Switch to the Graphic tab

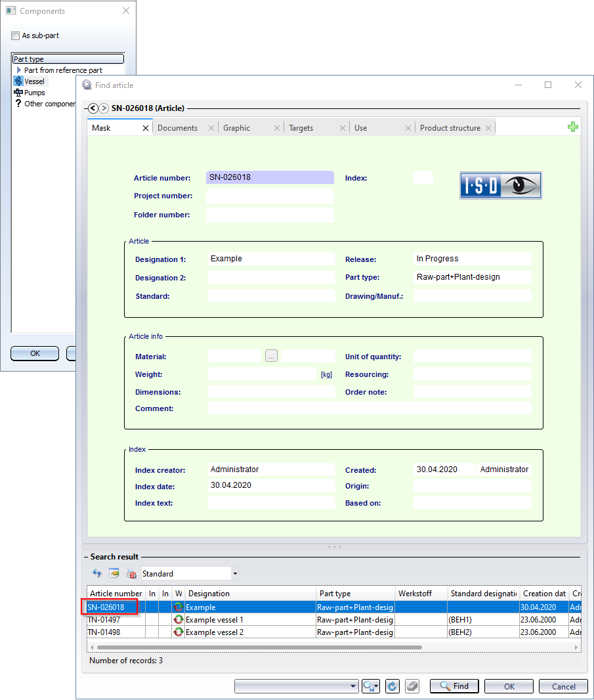coord(236,128)
